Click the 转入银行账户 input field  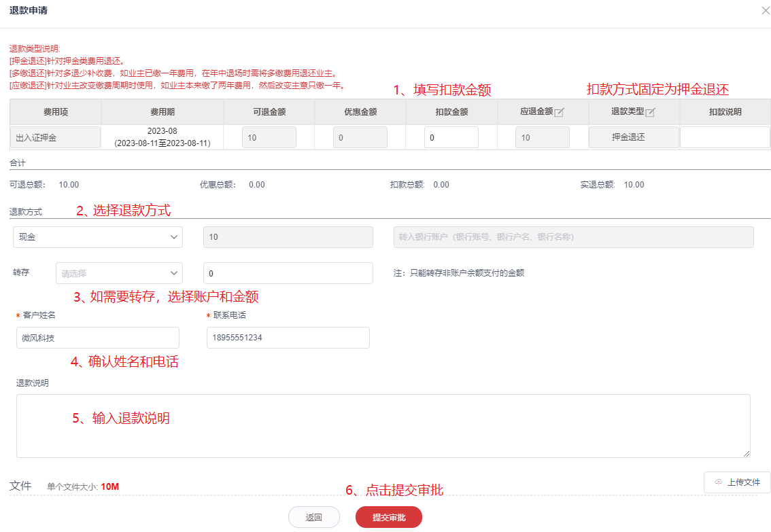click(x=573, y=236)
